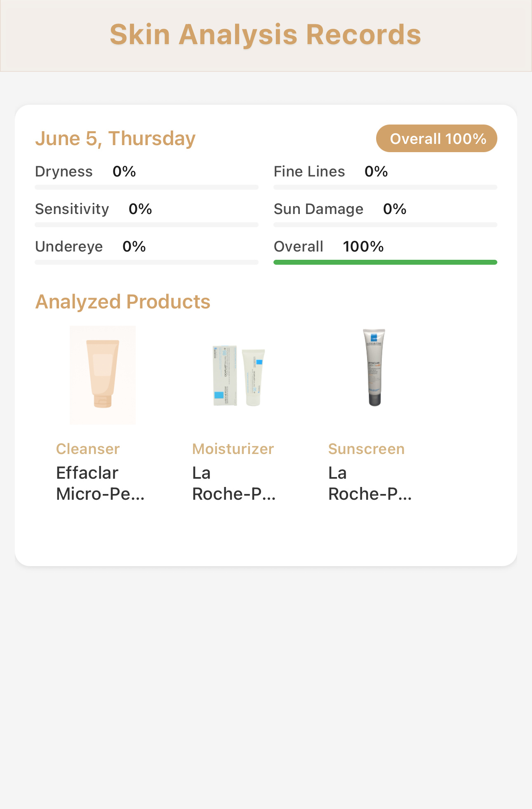
Task: Tap the Cleanser category label
Action: coord(88,449)
